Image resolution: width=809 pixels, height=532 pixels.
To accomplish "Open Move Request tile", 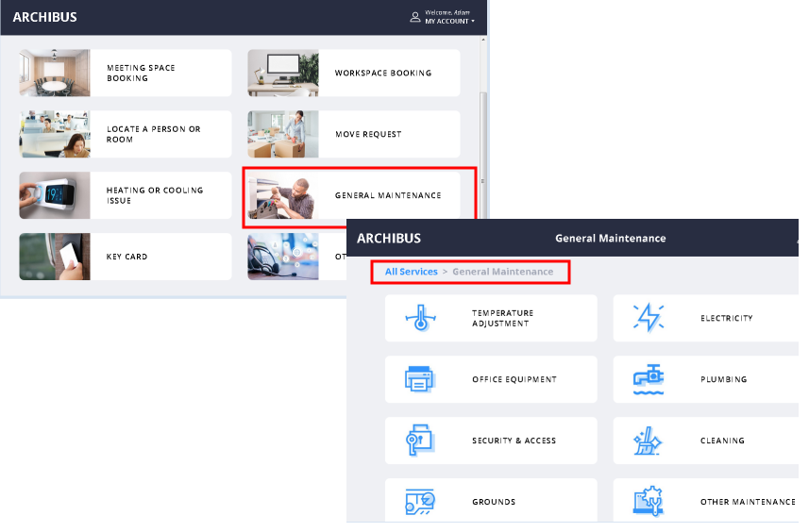I will (x=353, y=134).
